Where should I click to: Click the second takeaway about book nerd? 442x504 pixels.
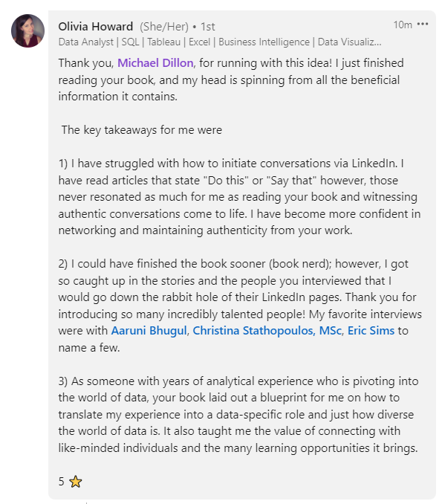point(240,306)
